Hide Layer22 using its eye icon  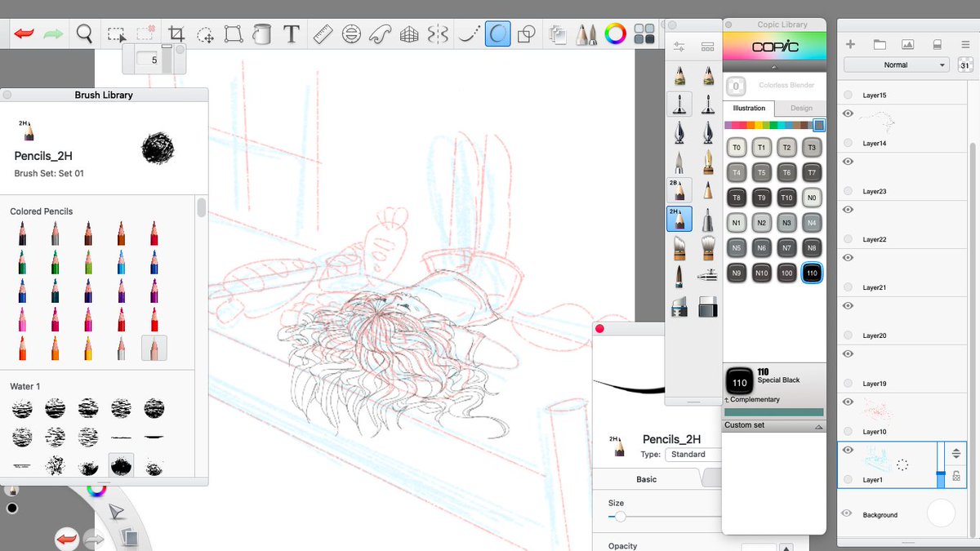click(x=848, y=210)
